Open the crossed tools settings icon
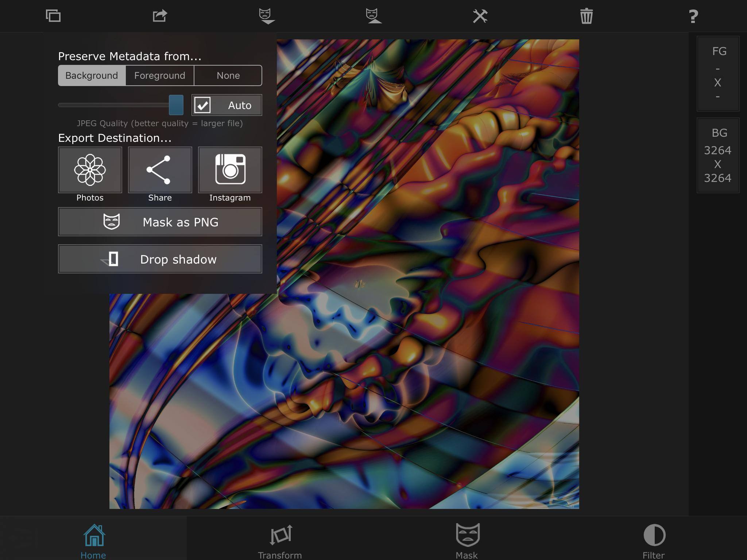The image size is (747, 560). (480, 16)
